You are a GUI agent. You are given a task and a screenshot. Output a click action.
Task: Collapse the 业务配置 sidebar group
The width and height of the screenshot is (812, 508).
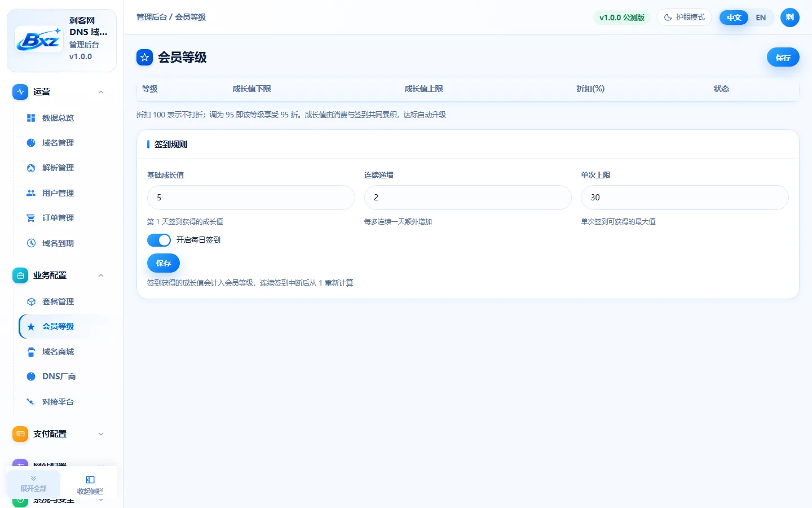(59, 275)
